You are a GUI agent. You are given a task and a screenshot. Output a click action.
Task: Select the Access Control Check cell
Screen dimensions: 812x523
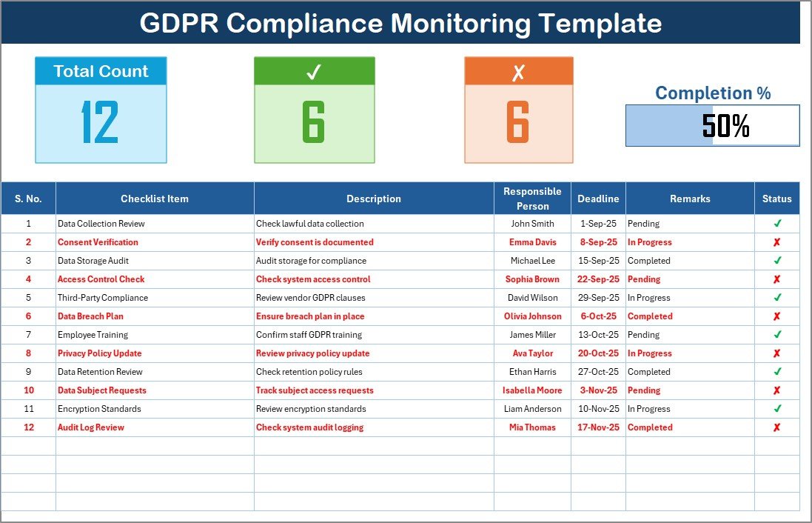coord(155,279)
